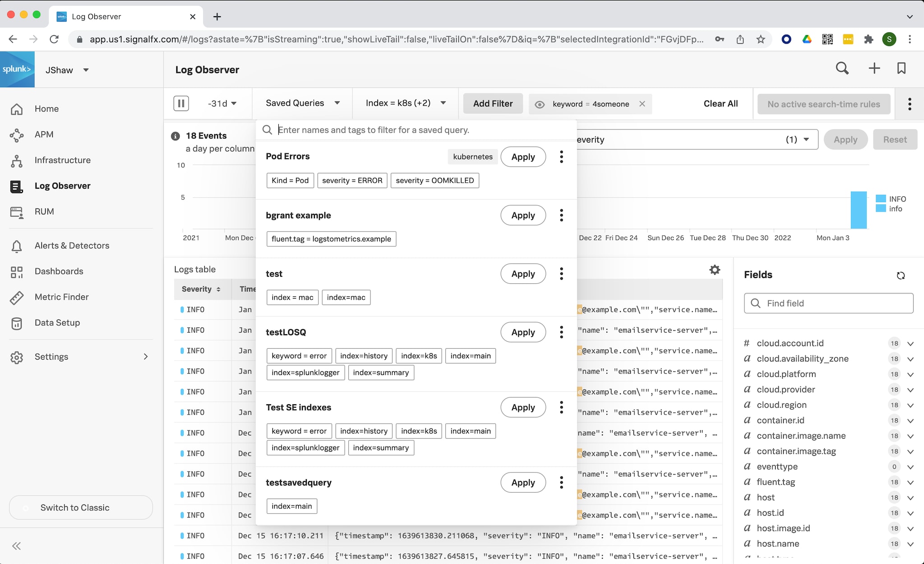Apply the testLOSQ saved query
The image size is (924, 564).
(523, 332)
